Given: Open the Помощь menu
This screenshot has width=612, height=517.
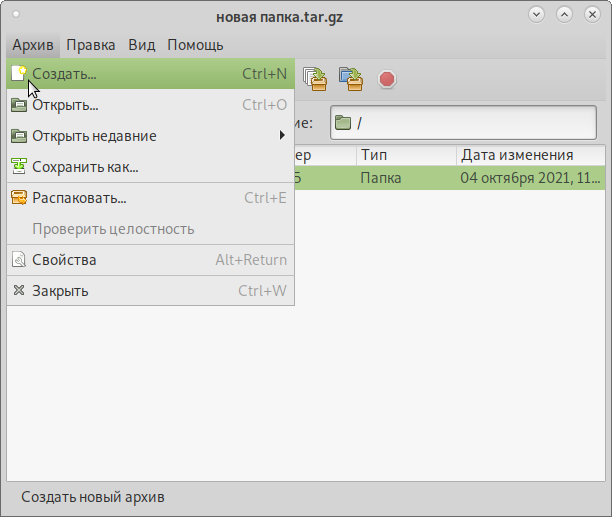Looking at the screenshot, I should coord(195,45).
